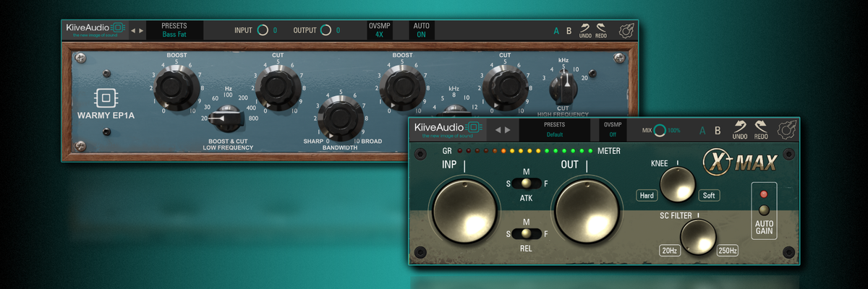Go to next preset in X-Max
The width and height of the screenshot is (868, 289).
click(507, 130)
